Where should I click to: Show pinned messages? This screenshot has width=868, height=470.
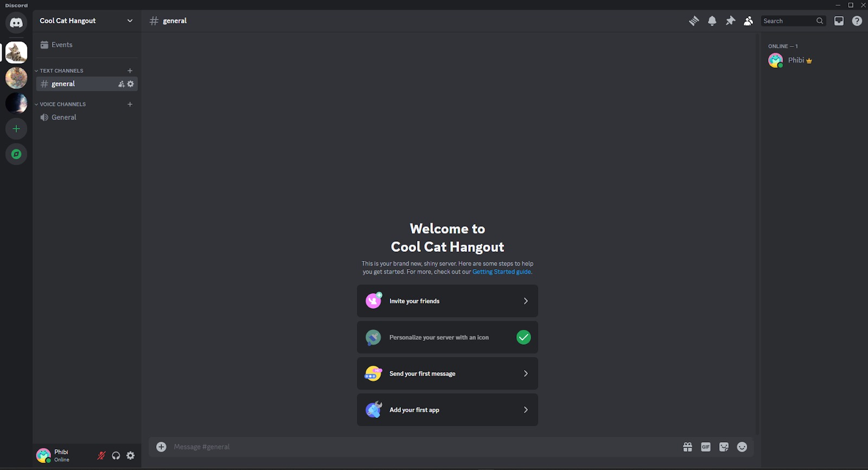coord(730,21)
